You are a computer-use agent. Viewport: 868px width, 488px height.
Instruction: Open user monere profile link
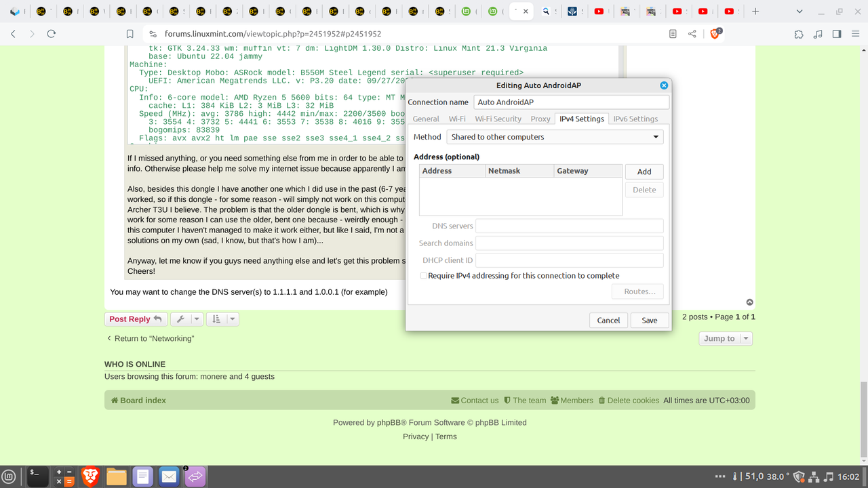click(x=214, y=376)
